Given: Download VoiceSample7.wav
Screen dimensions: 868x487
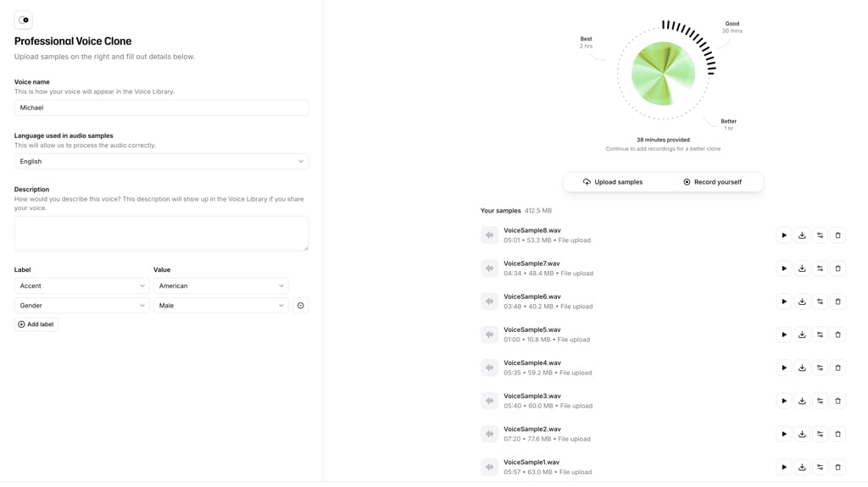Looking at the screenshot, I should click(802, 268).
